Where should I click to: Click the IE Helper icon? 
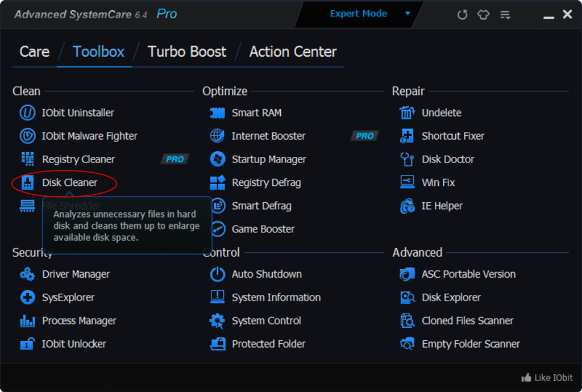(x=407, y=206)
